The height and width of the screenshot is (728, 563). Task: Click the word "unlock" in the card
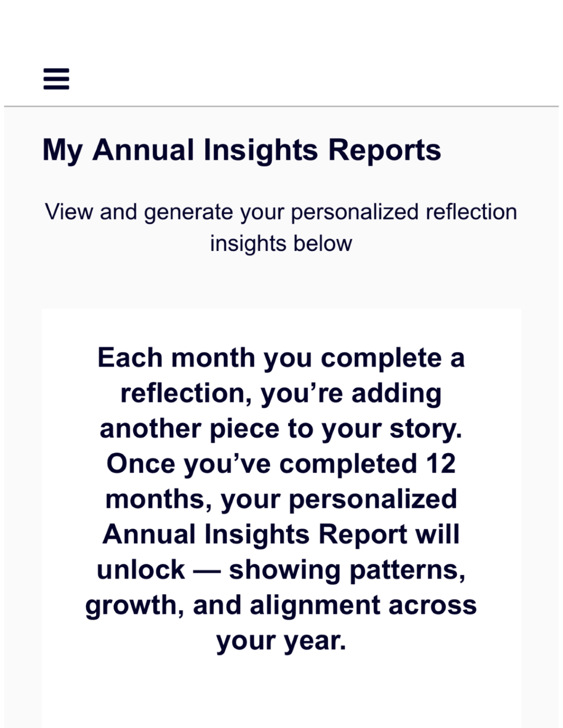tap(141, 570)
